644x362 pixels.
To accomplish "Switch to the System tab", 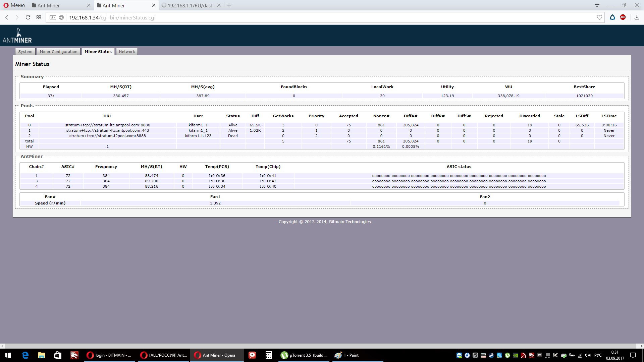I will (25, 52).
